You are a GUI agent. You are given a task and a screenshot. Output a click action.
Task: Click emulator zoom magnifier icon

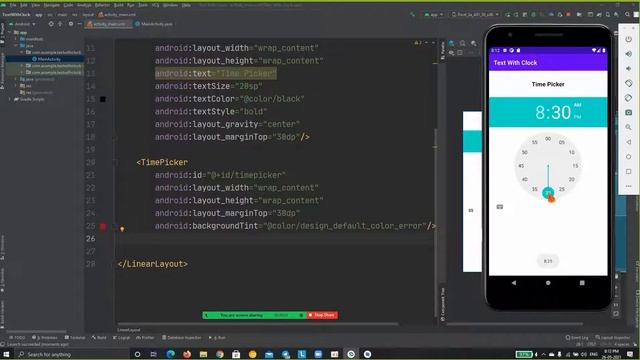coord(629,127)
